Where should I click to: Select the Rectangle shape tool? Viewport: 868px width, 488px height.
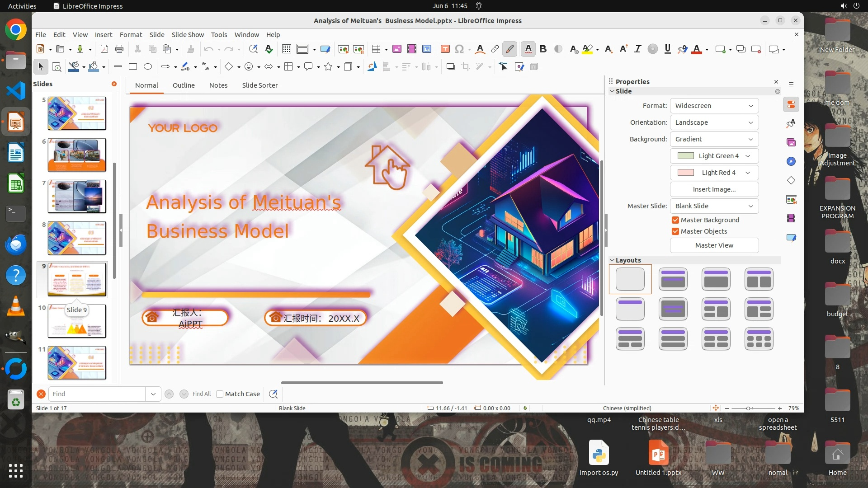(132, 67)
